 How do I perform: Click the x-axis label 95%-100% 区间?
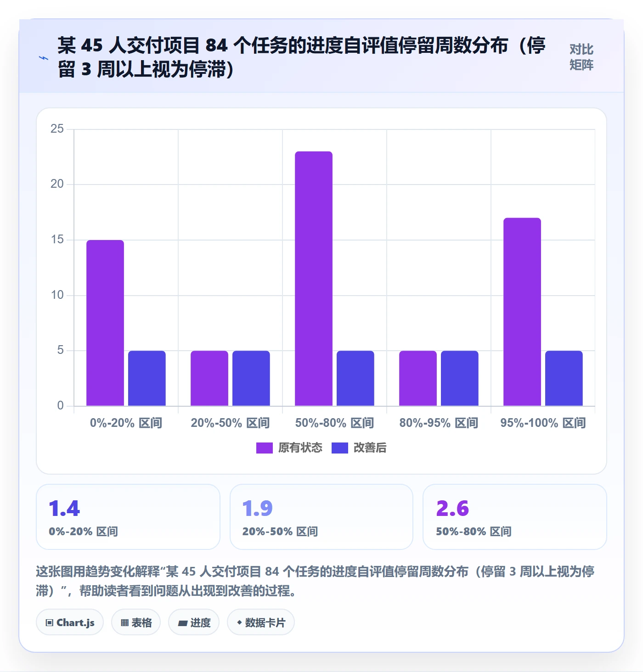(543, 423)
